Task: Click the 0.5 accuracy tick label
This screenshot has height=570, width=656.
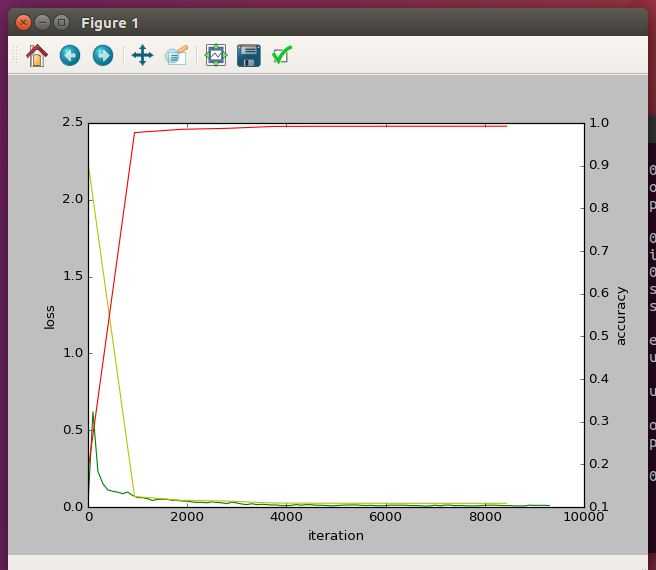Action: 599,336
